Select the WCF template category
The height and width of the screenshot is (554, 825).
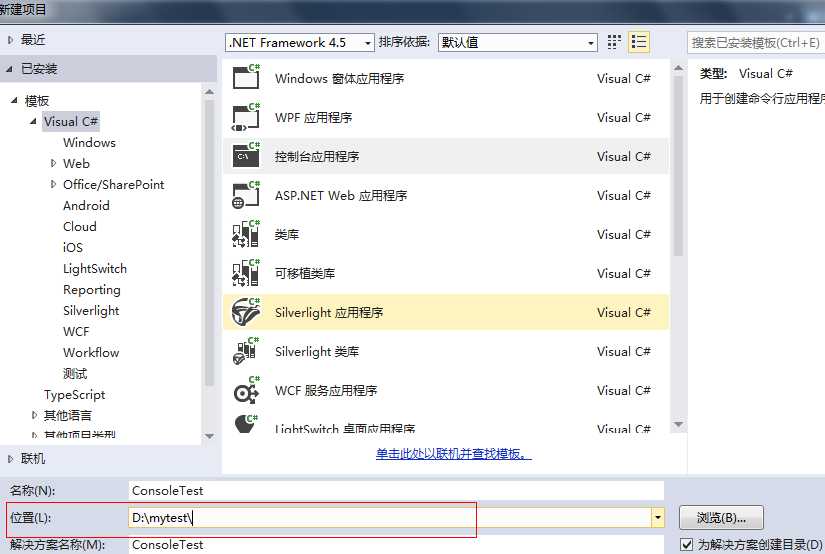pyautogui.click(x=76, y=332)
